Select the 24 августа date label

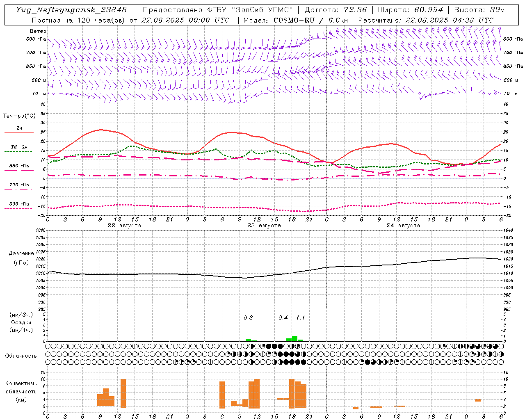(x=404, y=226)
